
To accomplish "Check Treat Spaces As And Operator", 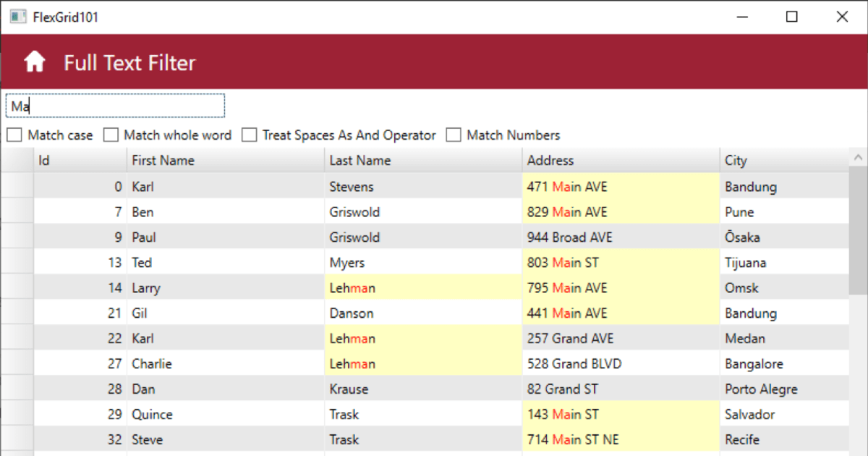I will click(x=249, y=135).
